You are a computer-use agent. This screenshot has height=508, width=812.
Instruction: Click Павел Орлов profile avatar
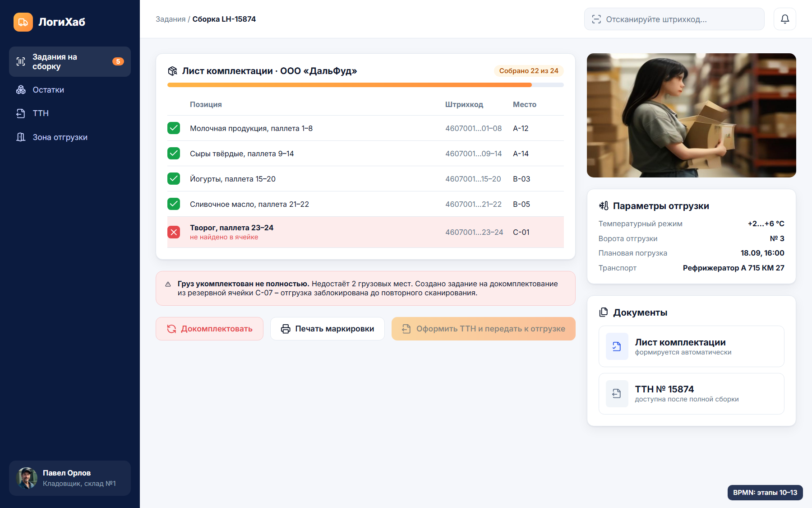pos(27,478)
